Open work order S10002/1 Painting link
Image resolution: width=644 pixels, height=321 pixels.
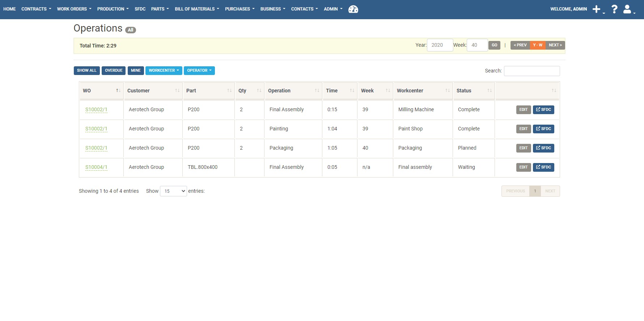click(96, 129)
